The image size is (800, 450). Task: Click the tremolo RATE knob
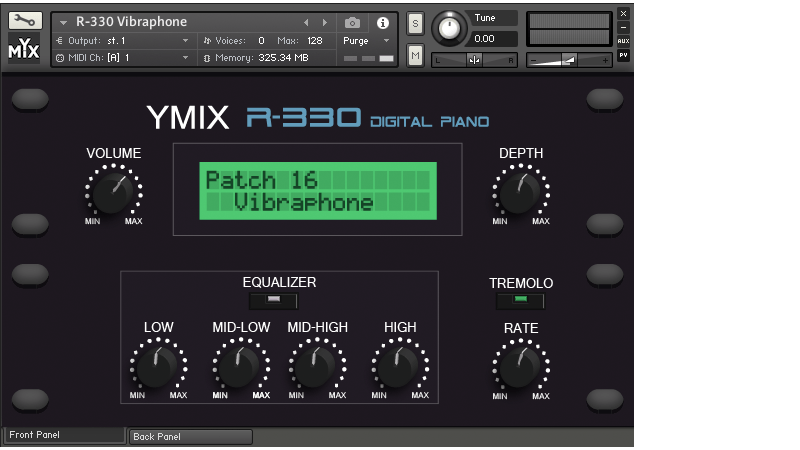click(x=520, y=367)
